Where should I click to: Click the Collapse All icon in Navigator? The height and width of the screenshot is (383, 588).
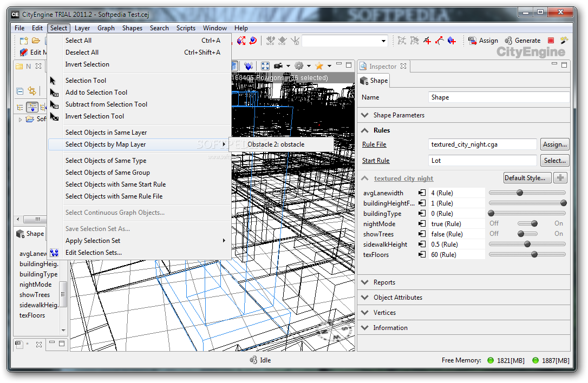point(20,91)
